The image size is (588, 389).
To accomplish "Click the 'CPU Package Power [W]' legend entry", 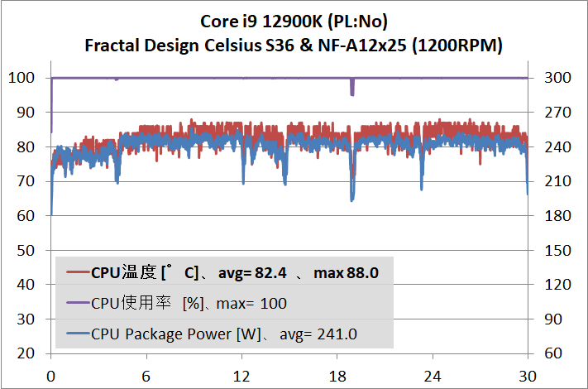I will (212, 334).
